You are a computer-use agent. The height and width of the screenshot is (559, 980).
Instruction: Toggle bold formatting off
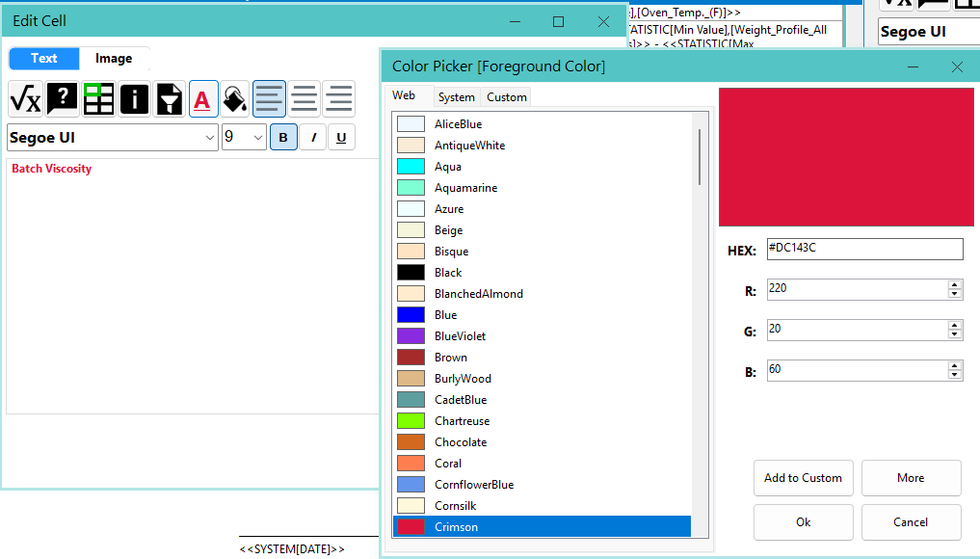click(x=283, y=138)
